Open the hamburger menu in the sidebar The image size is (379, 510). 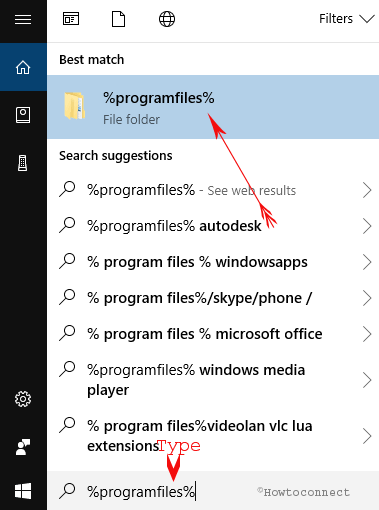(x=23, y=20)
